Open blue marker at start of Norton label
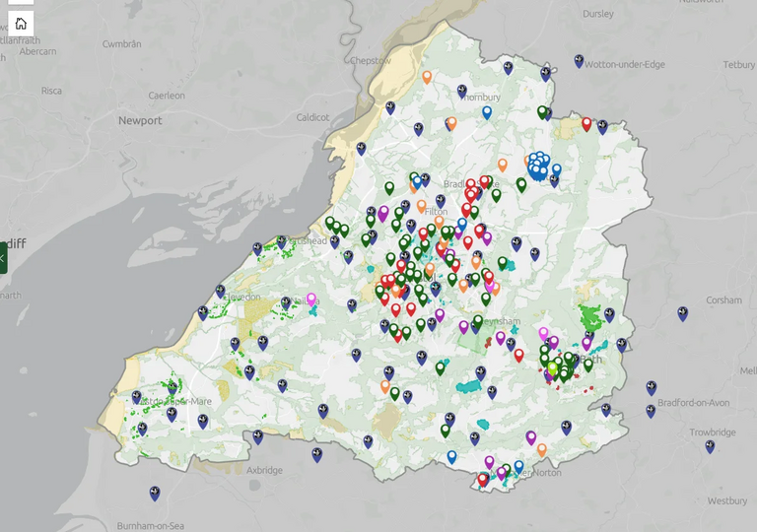 click(519, 467)
